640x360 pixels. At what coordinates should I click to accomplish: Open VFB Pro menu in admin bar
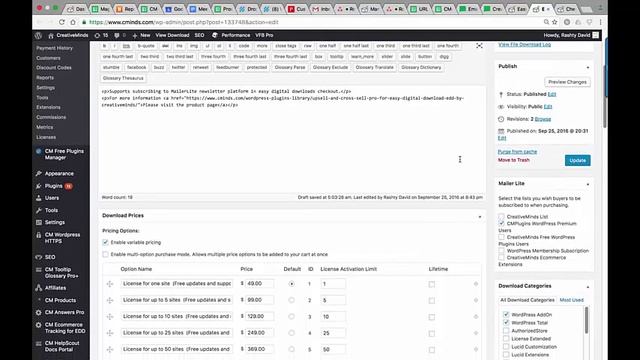coord(264,36)
